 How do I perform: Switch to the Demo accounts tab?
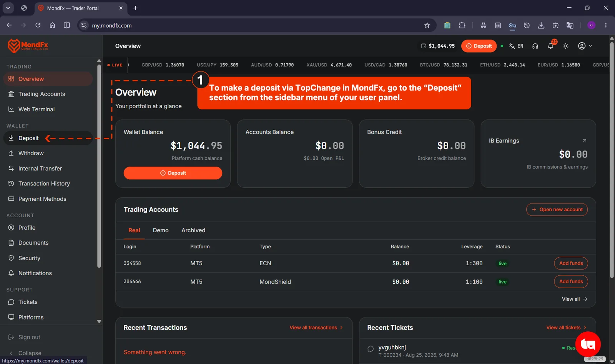[x=161, y=230]
